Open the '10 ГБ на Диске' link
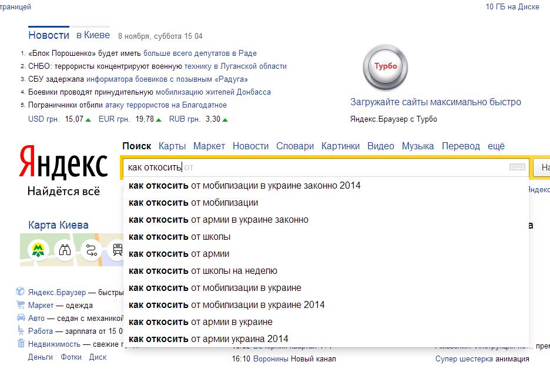This screenshot has height=392, width=550. click(512, 6)
